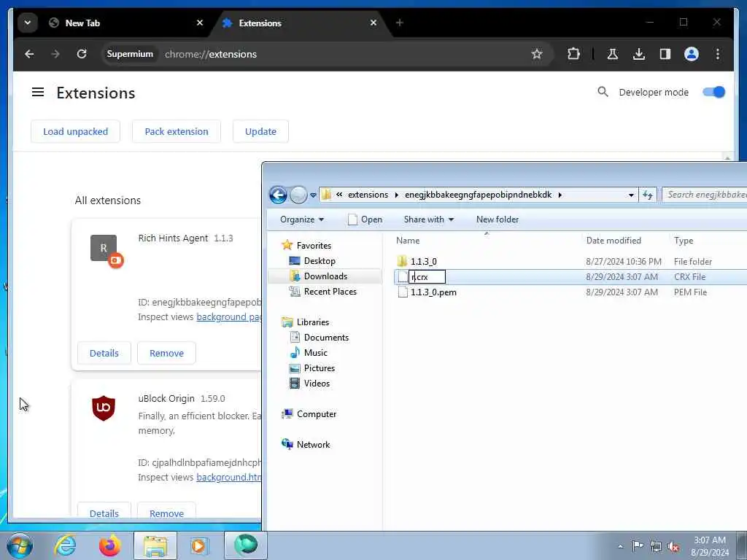Open the Chrome Labs flask icon
Image resolution: width=747 pixels, height=560 pixels.
[613, 54]
